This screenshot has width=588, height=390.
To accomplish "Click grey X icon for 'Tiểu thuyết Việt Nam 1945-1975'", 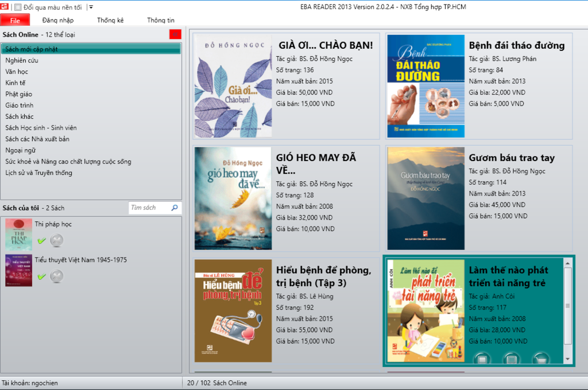I will point(57,276).
